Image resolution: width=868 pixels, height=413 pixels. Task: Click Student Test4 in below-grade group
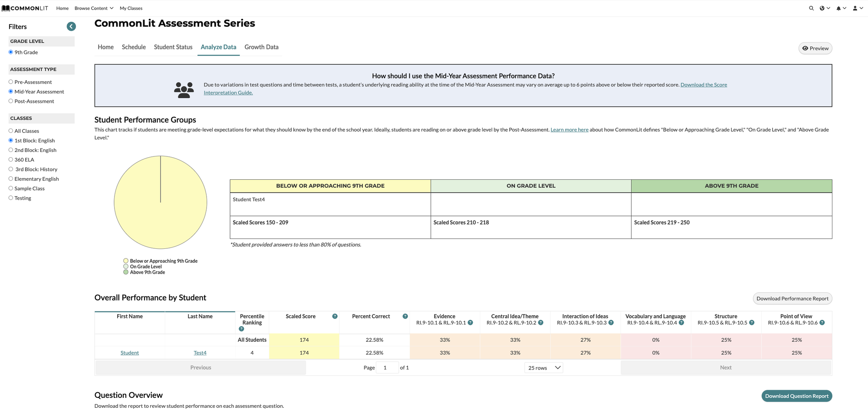(x=249, y=199)
